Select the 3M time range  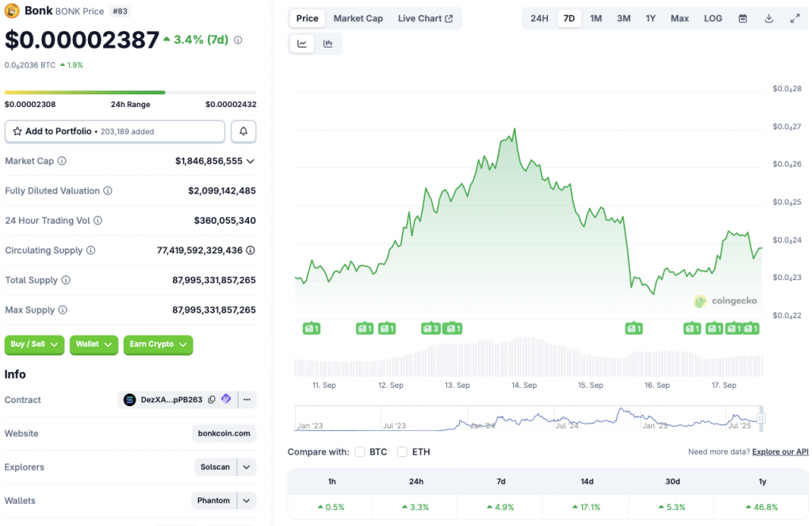(x=623, y=19)
